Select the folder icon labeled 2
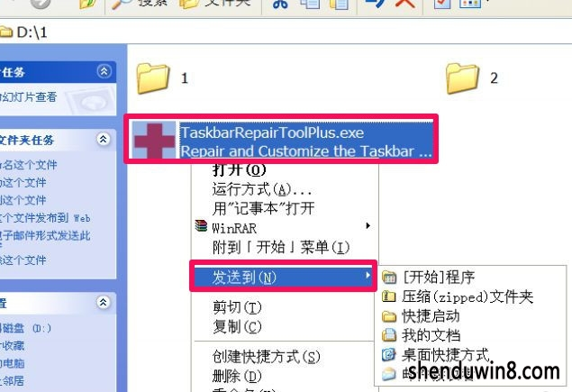Viewport: 572px width, 392px height. point(463,78)
